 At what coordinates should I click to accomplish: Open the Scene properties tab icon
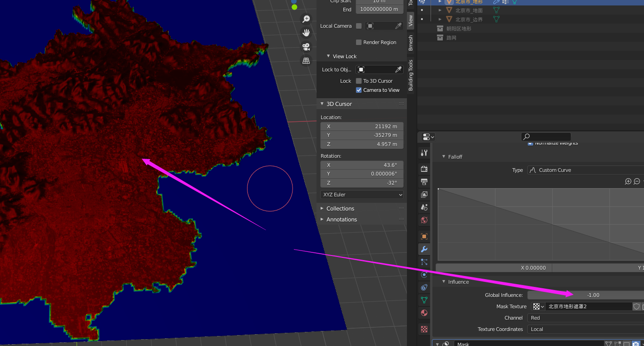[x=424, y=207]
